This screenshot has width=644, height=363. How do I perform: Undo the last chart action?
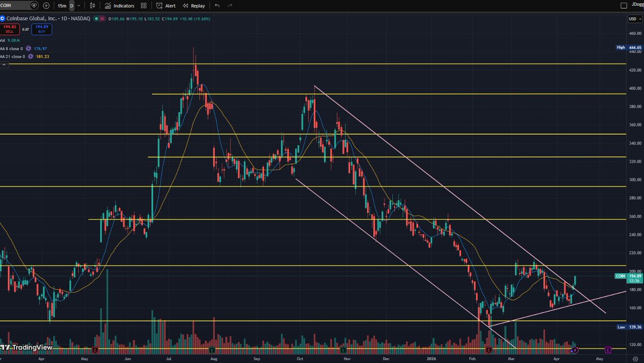coord(218,6)
